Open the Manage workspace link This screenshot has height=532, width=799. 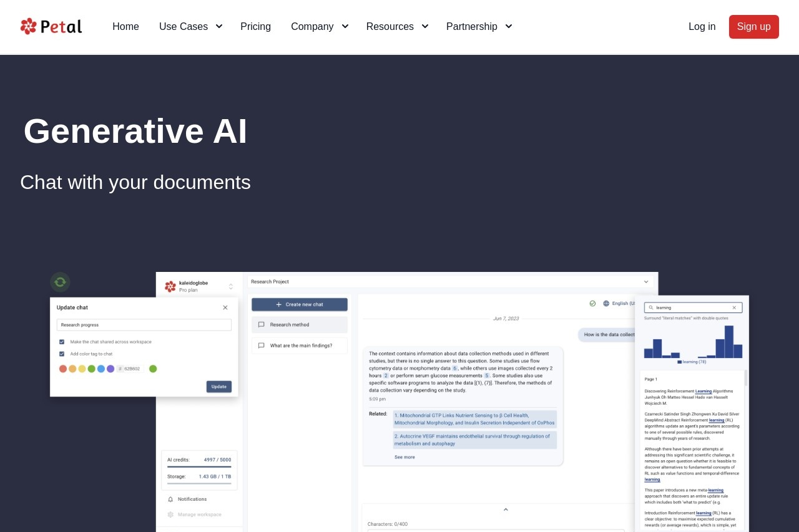point(200,515)
